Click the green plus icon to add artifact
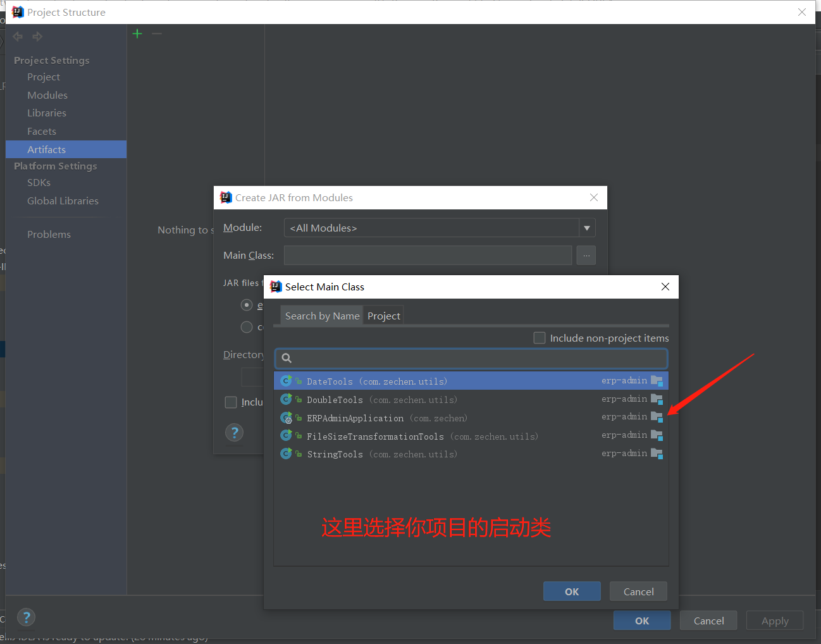Viewport: 821px width, 644px height. (x=137, y=34)
